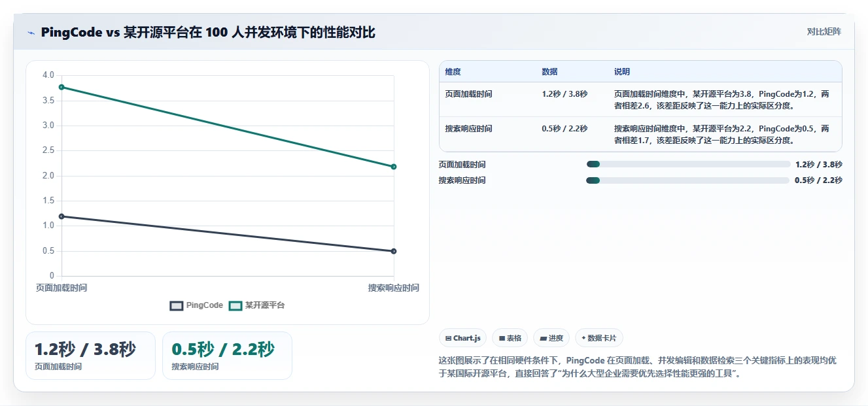Viewport: 868px width, 406px height.
Task: Toggle the PingCode legend swatch
Action: click(x=176, y=305)
